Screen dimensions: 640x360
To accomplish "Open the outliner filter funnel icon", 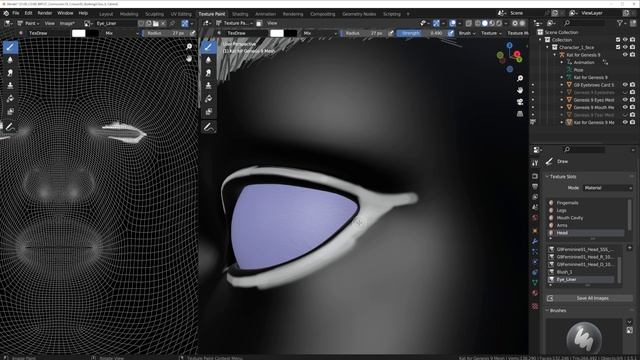I will (x=620, y=23).
